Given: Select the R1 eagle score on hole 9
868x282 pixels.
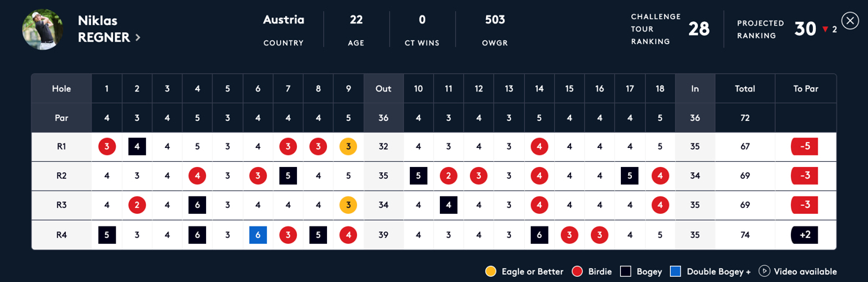Looking at the screenshot, I should click(348, 146).
